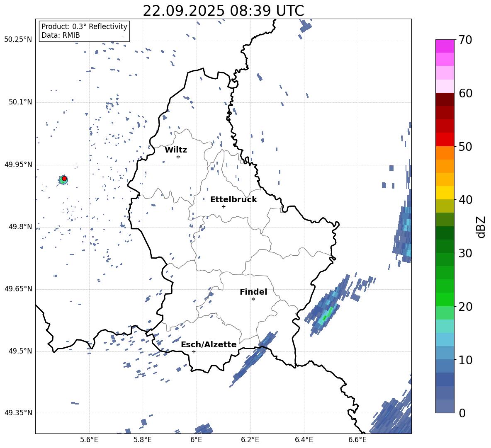Click the 49.5°N latitude label
Screen dimensions: 491x448
pyautogui.click(x=20, y=351)
